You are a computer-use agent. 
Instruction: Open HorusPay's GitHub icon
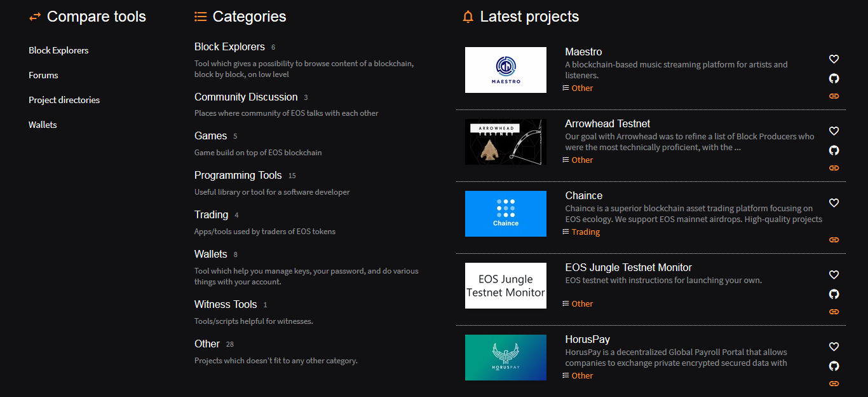834,366
